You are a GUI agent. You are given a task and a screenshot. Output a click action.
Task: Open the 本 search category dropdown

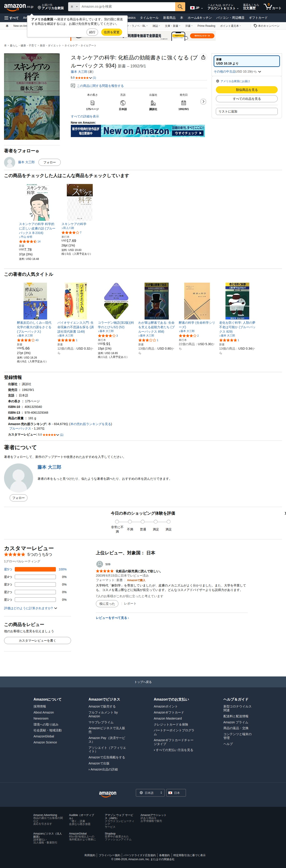(x=74, y=7)
